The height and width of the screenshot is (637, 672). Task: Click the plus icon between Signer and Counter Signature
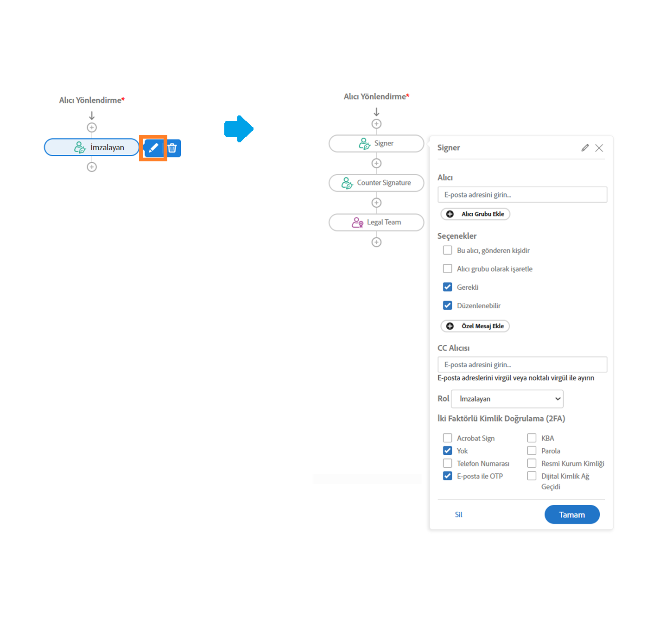376,163
